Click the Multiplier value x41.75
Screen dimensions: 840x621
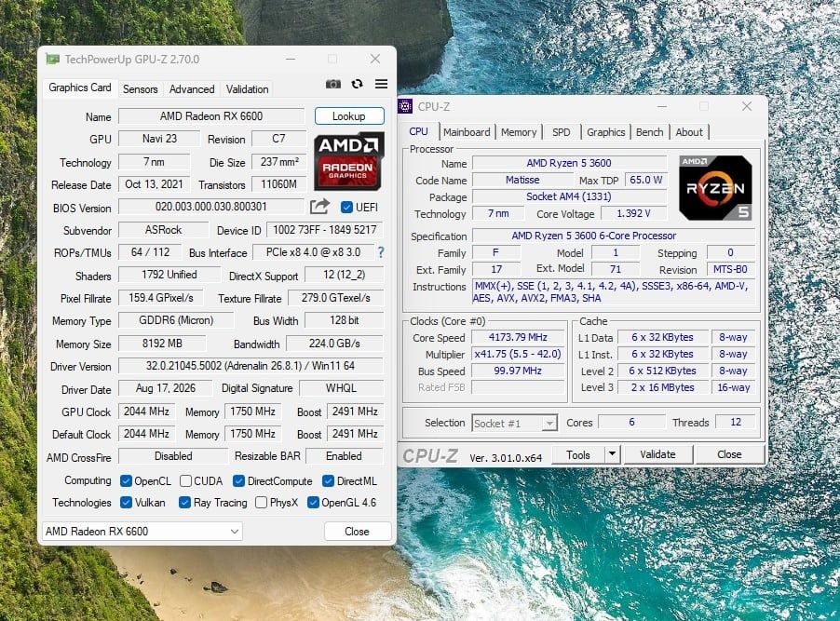click(518, 354)
